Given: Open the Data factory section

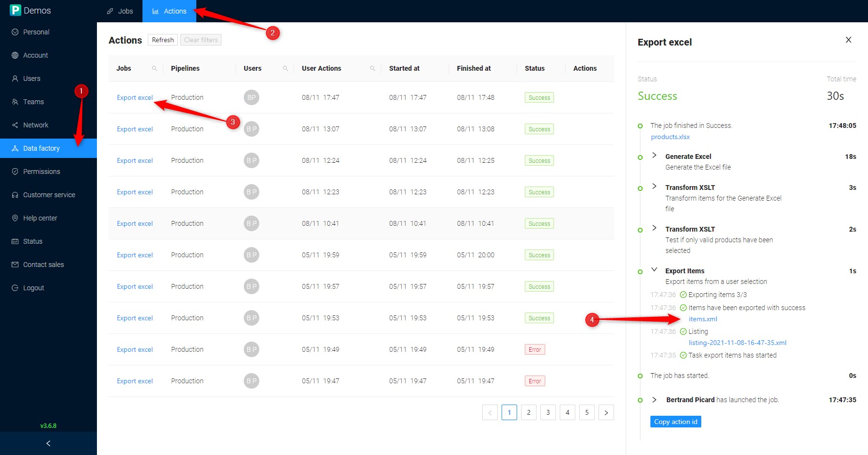Looking at the screenshot, I should (41, 148).
